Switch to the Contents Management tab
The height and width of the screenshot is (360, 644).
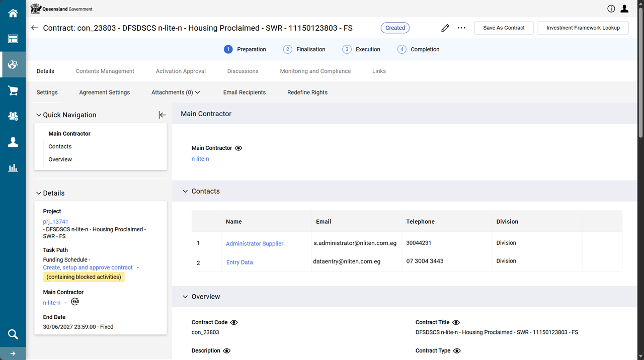click(105, 71)
